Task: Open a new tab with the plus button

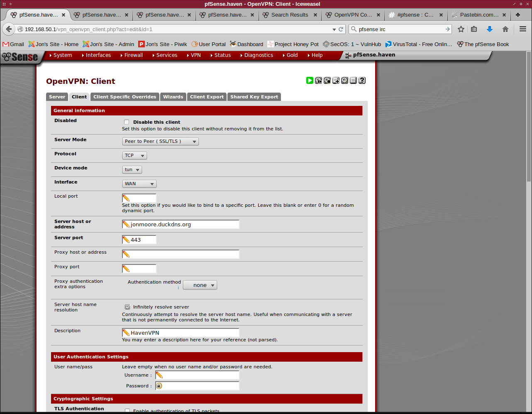Action: click(517, 15)
